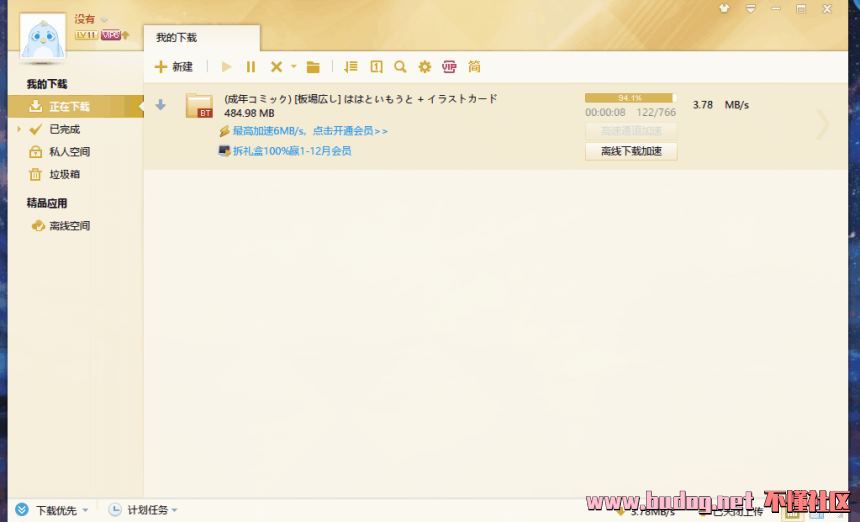This screenshot has height=522, width=860.
Task: Switch to simple mode with 简 icon
Action: [x=474, y=67]
